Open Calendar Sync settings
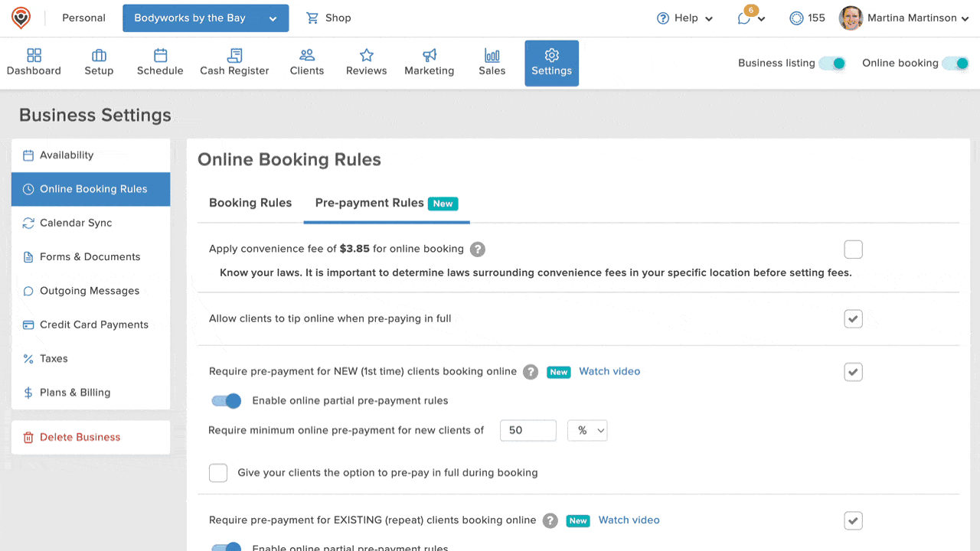Screen dimensions: 980x551 coord(91,223)
